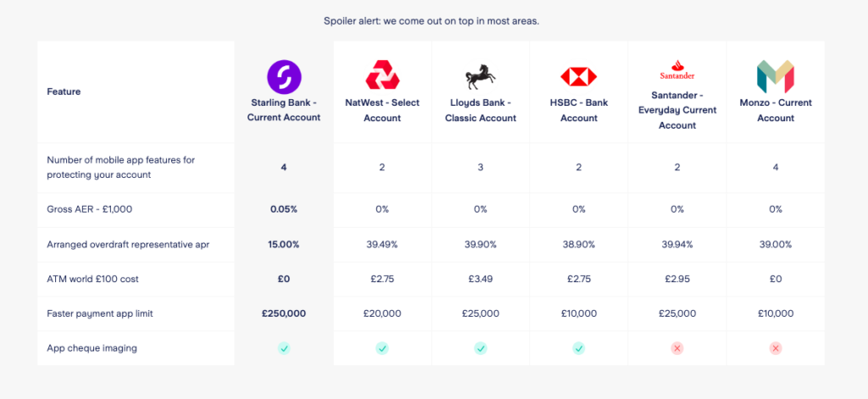Click Santander's red cheque imaging cross

point(677,349)
